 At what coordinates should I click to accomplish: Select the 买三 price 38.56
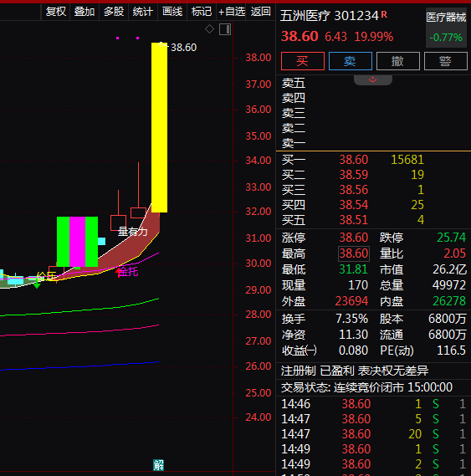click(354, 190)
